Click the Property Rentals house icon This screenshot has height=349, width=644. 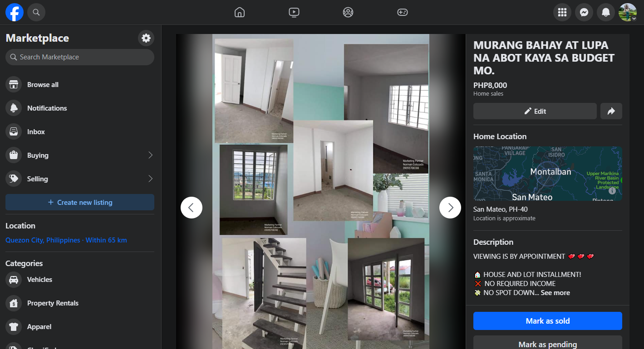(x=14, y=303)
